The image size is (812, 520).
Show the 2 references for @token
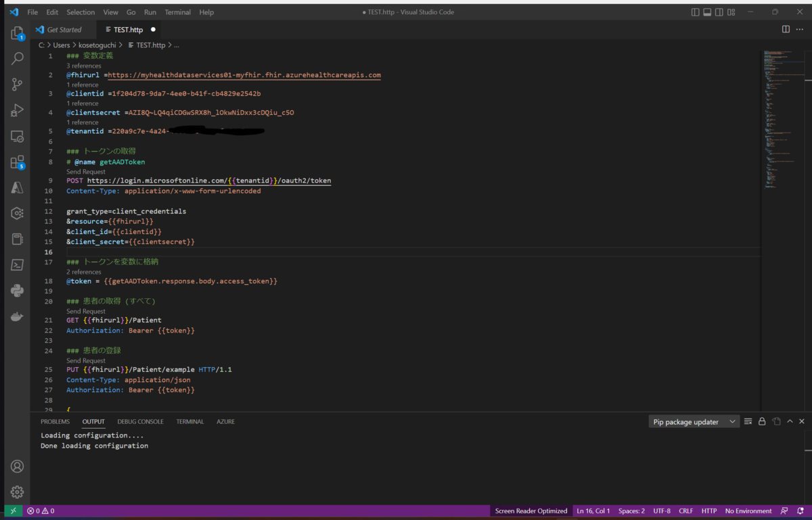coord(83,272)
